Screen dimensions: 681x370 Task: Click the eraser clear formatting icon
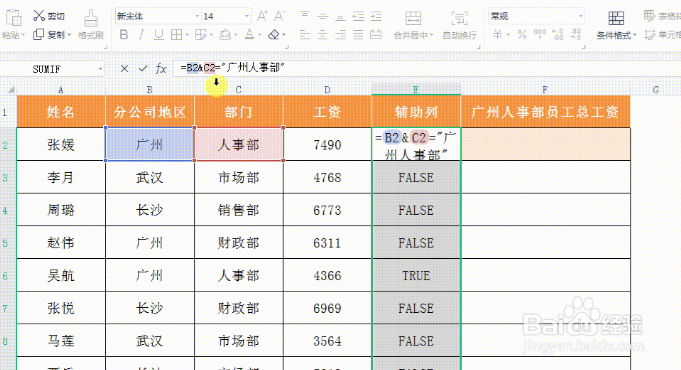274,34
